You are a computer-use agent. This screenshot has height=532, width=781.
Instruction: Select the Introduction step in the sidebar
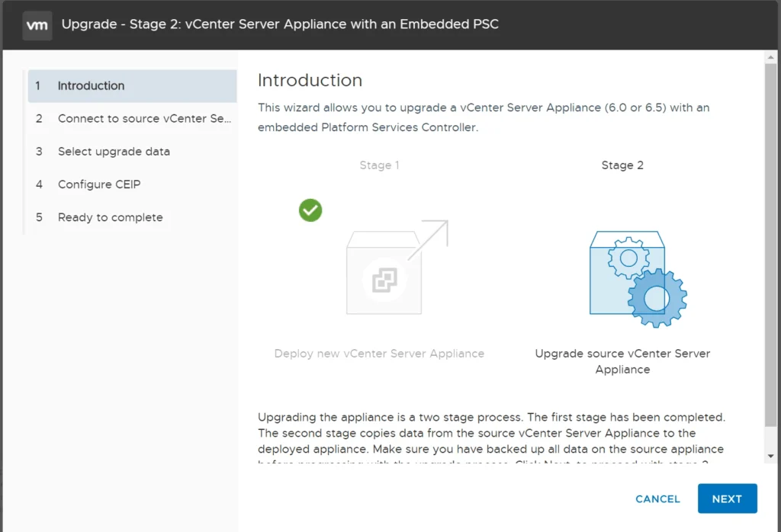tap(132, 85)
